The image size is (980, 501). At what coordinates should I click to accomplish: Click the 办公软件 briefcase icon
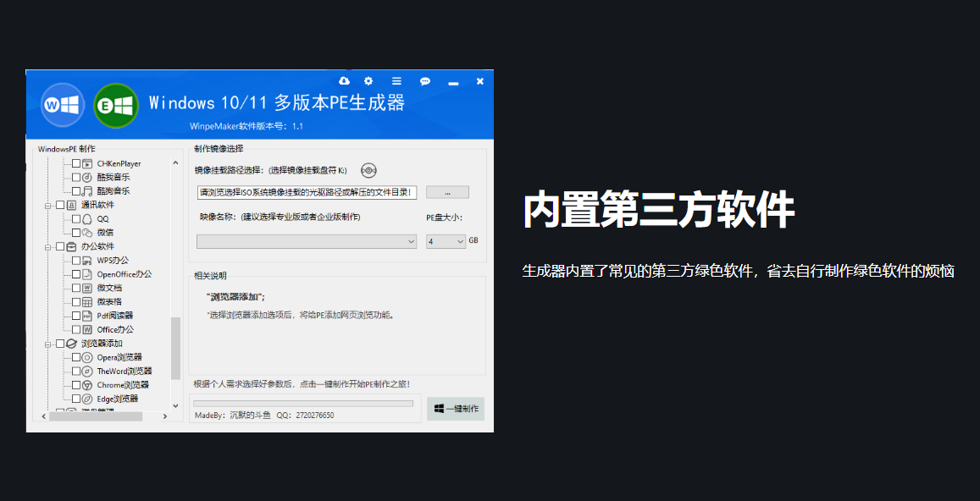click(x=71, y=246)
